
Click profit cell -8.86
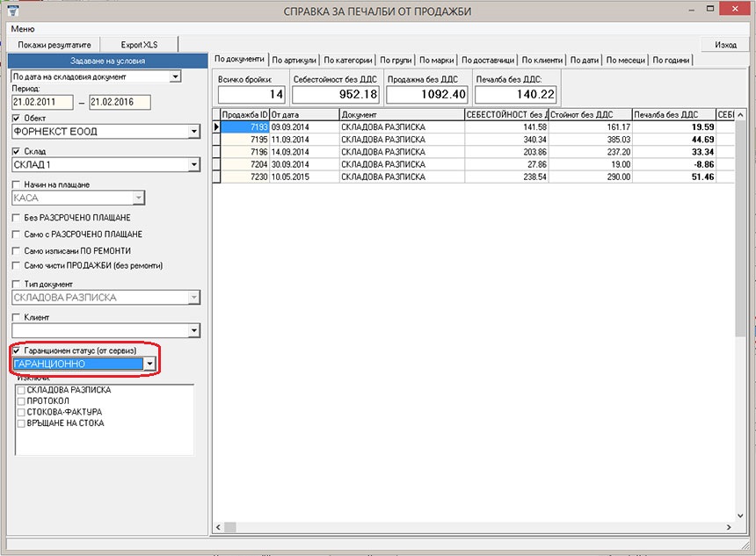click(673, 165)
